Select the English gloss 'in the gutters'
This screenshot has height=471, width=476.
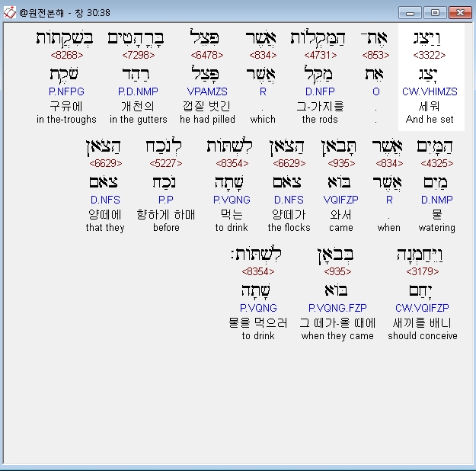point(139,120)
